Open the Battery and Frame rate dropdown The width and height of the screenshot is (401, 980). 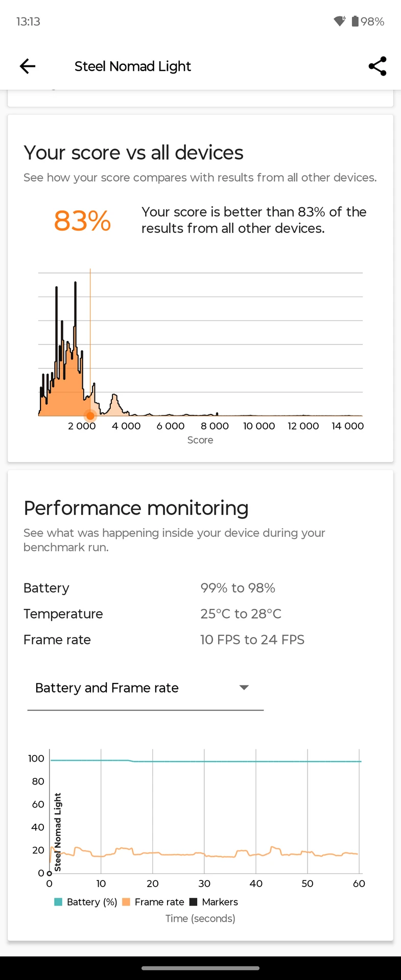pos(146,688)
